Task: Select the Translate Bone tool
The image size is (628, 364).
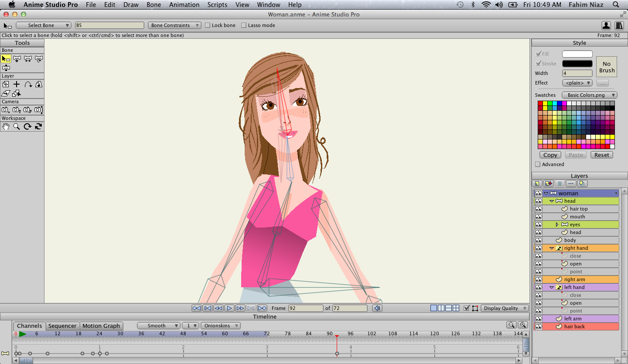Action: (x=17, y=58)
